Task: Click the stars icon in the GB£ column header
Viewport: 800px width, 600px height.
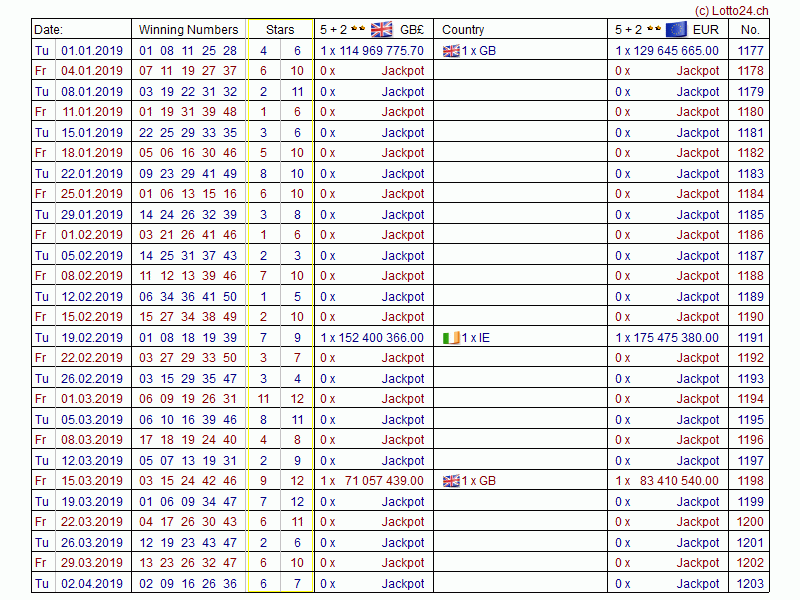Action: pyautogui.click(x=357, y=29)
